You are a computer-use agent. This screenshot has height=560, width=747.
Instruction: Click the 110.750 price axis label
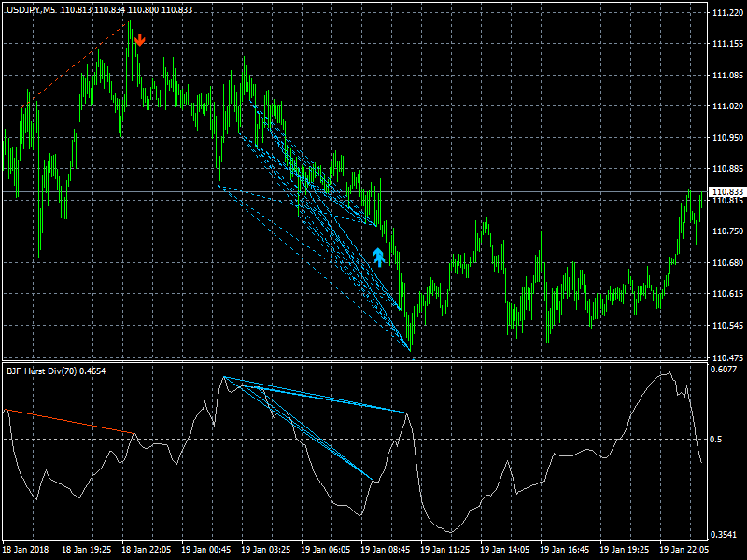tap(727, 231)
